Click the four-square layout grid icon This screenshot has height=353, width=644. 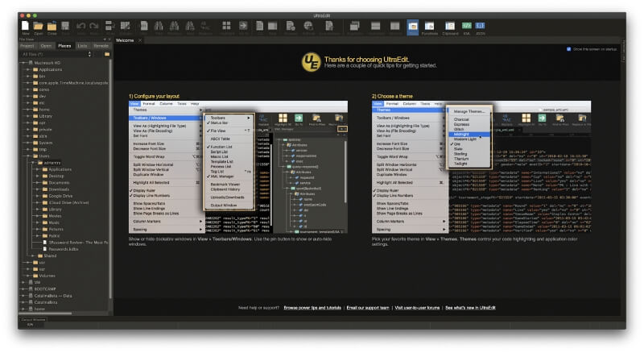coord(226,26)
